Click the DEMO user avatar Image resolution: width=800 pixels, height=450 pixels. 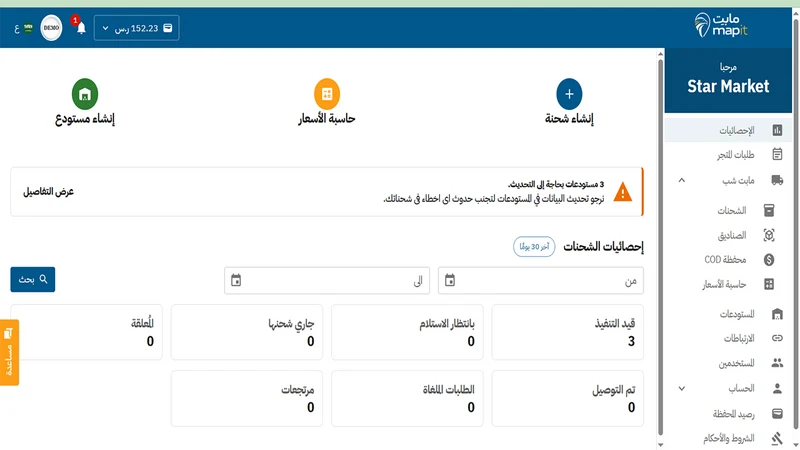point(51,28)
